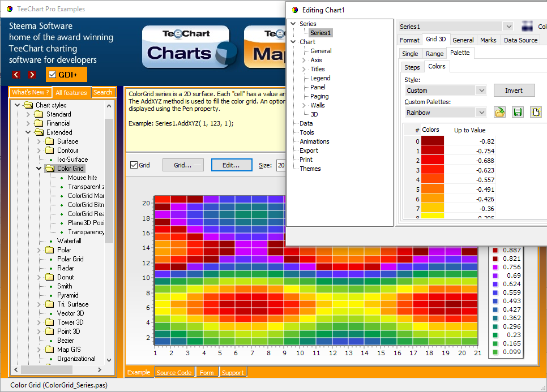Select Export in editor tree
The image size is (547, 392).
click(x=309, y=150)
